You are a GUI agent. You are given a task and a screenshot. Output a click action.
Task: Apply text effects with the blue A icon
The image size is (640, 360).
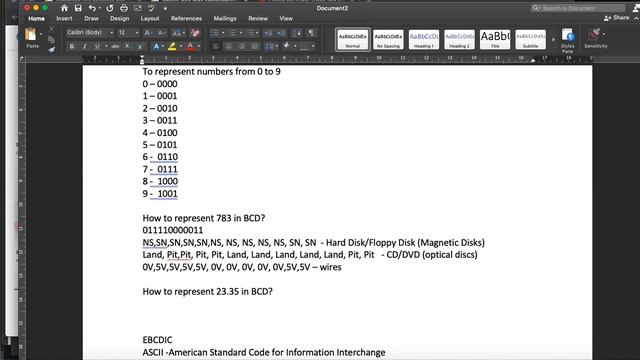(x=156, y=47)
